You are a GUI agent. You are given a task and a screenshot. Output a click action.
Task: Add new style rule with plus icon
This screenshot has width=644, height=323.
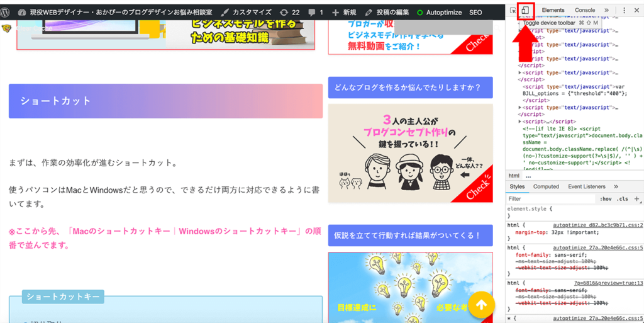tap(636, 199)
